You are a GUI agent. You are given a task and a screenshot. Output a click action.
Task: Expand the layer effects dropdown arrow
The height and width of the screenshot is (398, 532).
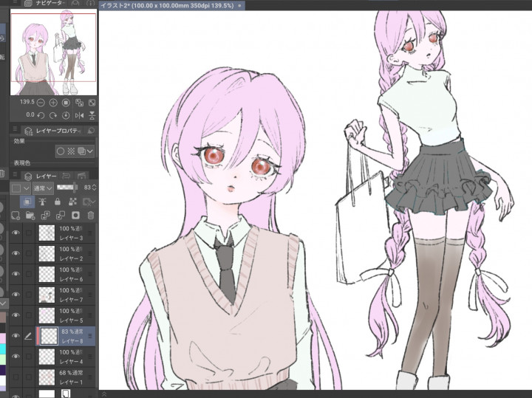90,151
